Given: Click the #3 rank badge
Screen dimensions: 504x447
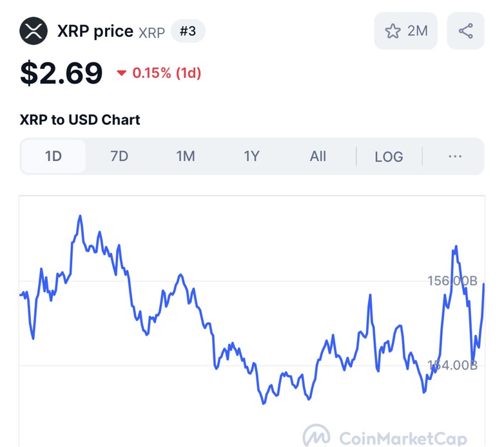Looking at the screenshot, I should click(188, 31).
